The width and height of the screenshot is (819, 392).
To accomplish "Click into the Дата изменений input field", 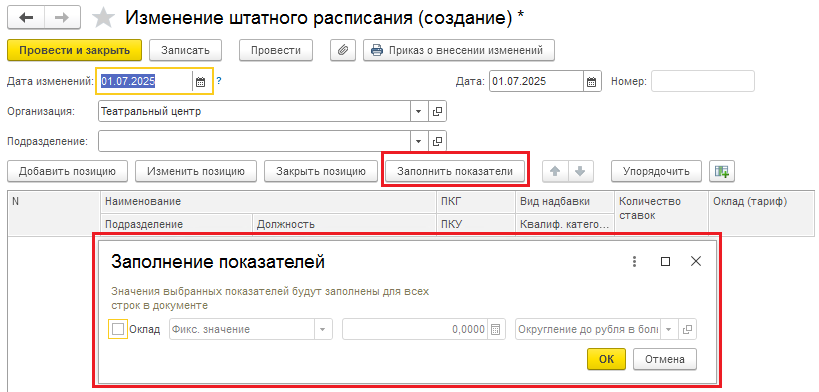I will (x=145, y=82).
